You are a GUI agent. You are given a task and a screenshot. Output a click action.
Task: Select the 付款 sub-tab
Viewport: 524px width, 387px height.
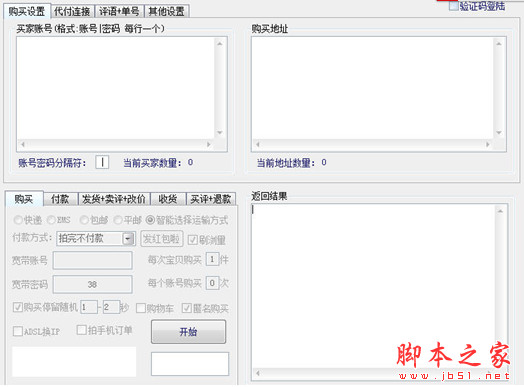(x=60, y=199)
